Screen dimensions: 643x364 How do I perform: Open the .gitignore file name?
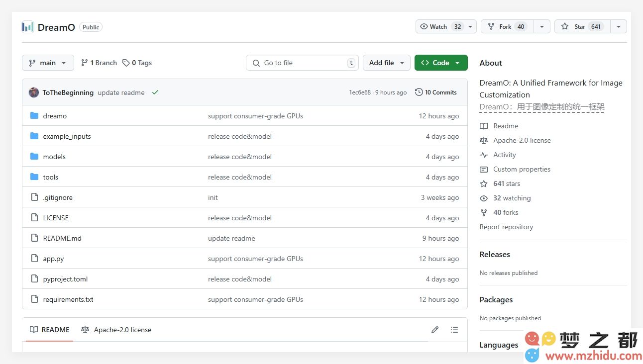[58, 197]
